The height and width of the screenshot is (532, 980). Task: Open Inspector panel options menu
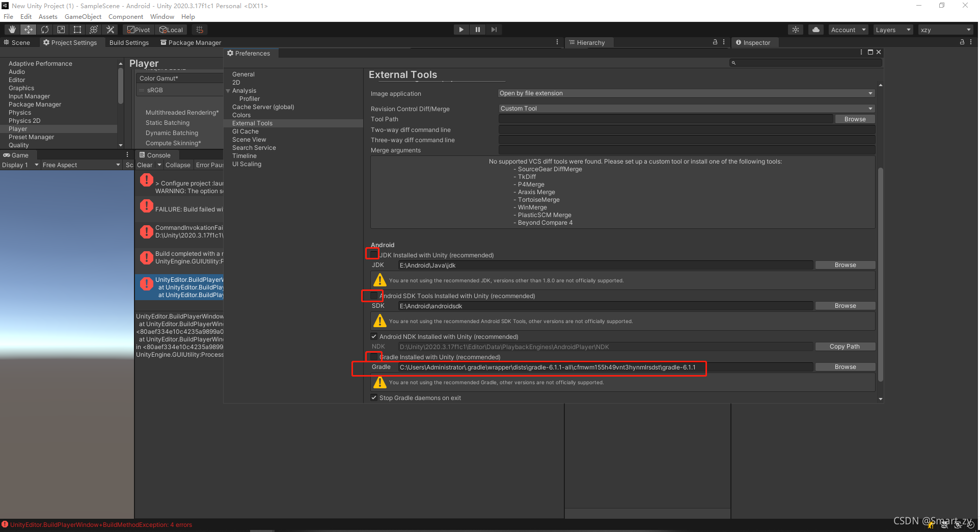coord(971,42)
